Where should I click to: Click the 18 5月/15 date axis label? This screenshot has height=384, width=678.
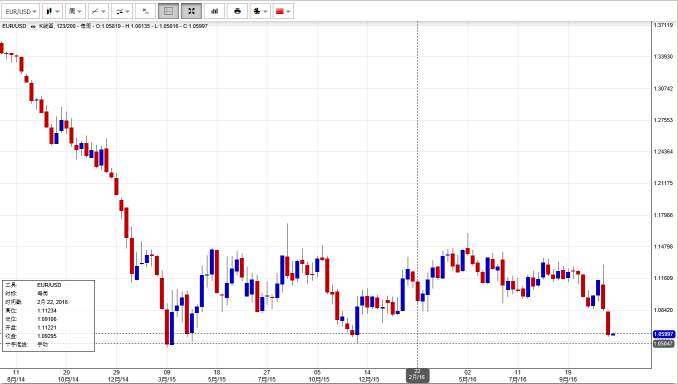(x=217, y=376)
